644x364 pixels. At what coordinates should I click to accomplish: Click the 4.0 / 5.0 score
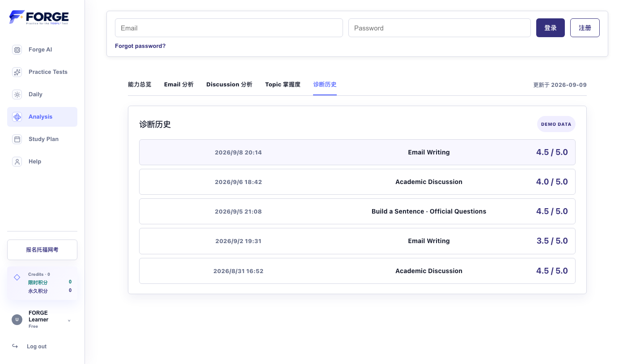pos(552,182)
